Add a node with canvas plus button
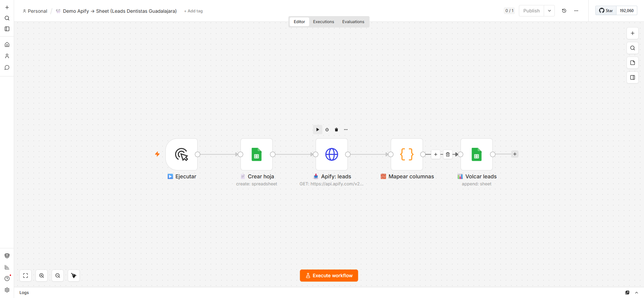 point(633,33)
